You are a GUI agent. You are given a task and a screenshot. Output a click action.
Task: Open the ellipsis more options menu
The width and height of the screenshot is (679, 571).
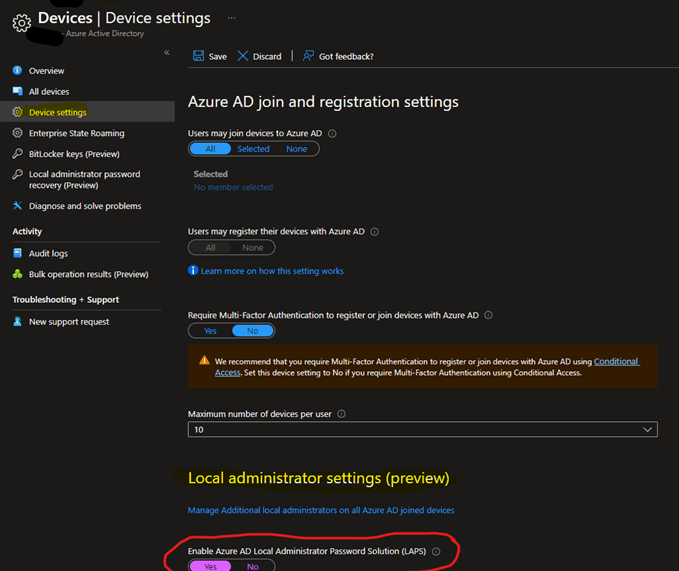click(x=232, y=18)
